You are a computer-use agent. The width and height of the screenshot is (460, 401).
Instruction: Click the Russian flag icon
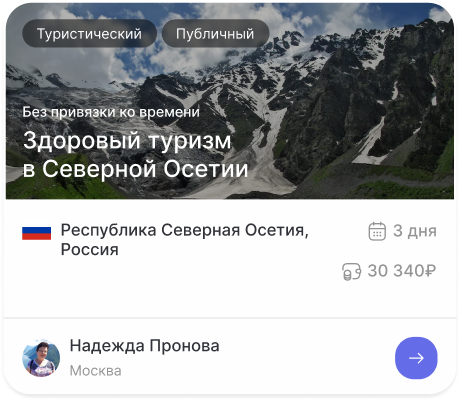[37, 233]
